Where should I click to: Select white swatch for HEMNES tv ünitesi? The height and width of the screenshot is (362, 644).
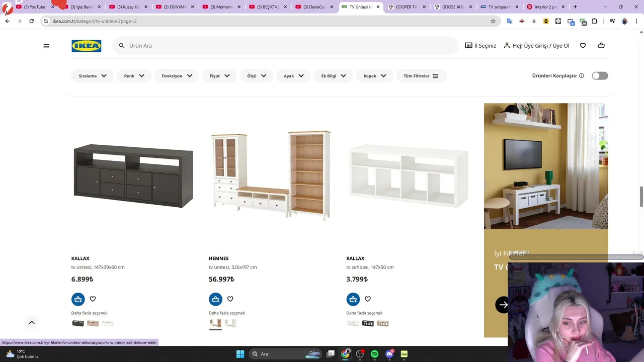click(230, 323)
